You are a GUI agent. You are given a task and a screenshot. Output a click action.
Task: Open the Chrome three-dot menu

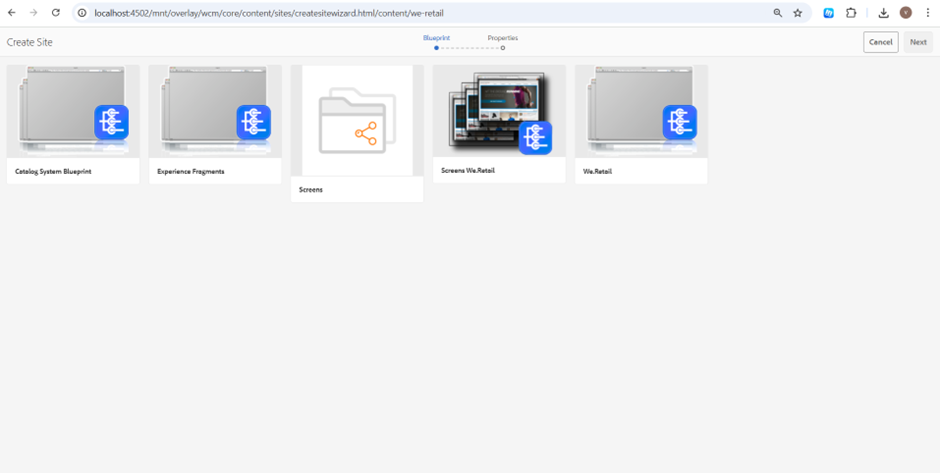927,13
